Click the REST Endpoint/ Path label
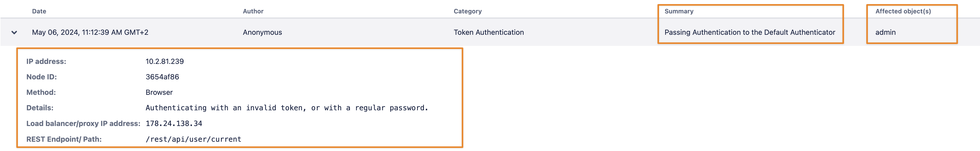Image resolution: width=980 pixels, height=151 pixels. click(x=64, y=139)
